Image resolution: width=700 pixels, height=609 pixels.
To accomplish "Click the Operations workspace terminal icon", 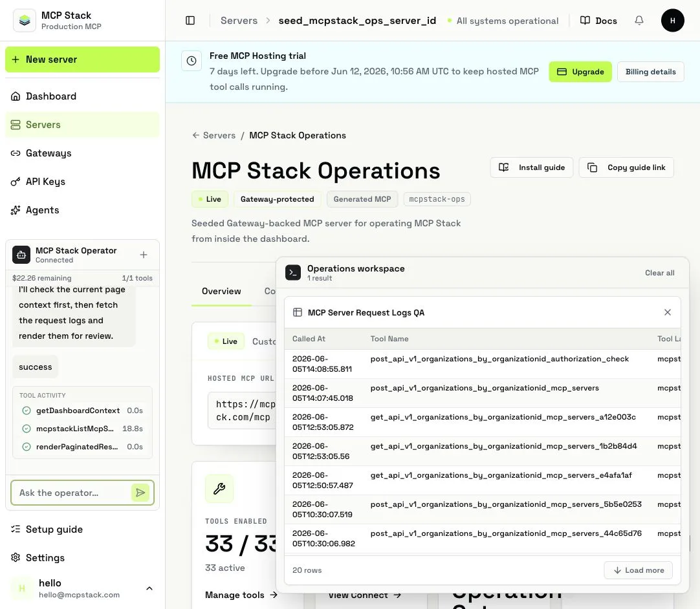I will pyautogui.click(x=293, y=273).
